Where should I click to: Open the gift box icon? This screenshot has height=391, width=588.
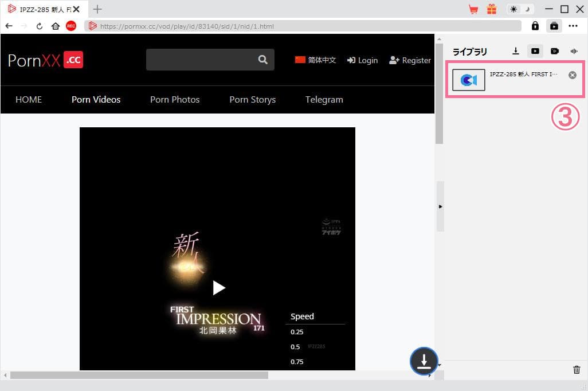(x=492, y=9)
